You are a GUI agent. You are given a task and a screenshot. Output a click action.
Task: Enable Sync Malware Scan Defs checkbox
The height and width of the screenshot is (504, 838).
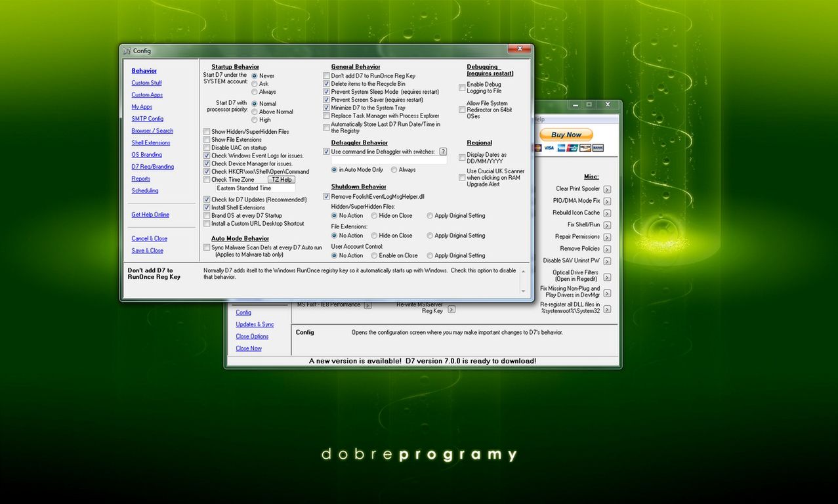point(207,247)
